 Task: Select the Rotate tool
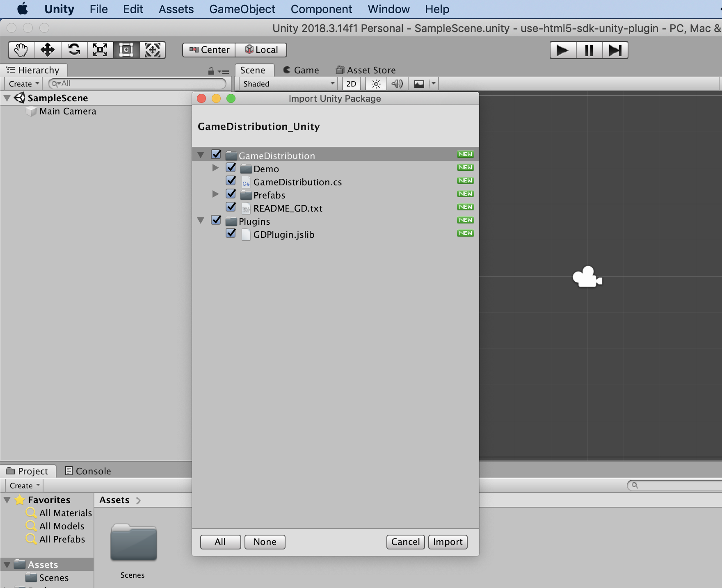click(74, 50)
